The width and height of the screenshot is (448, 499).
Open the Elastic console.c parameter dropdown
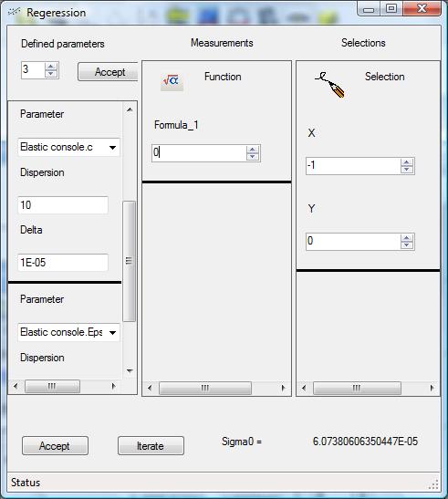pyautogui.click(x=113, y=148)
